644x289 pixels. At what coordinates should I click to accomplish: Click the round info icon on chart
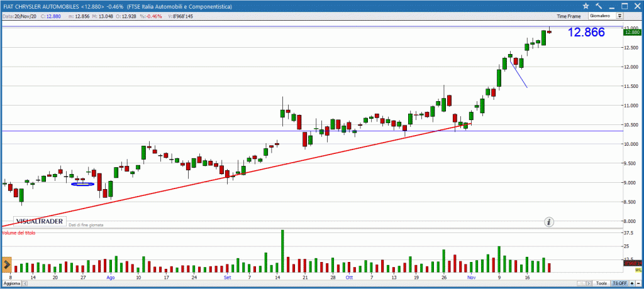tap(549, 222)
